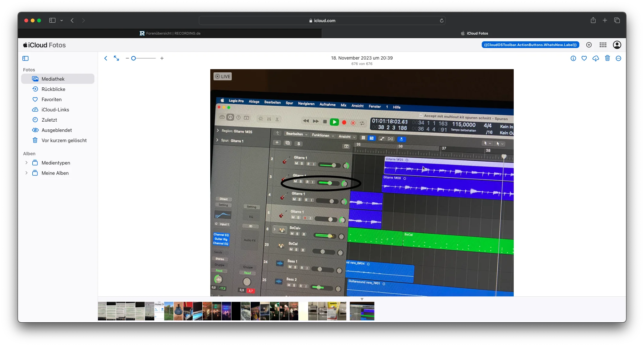Delete the current photo

pos(608,58)
